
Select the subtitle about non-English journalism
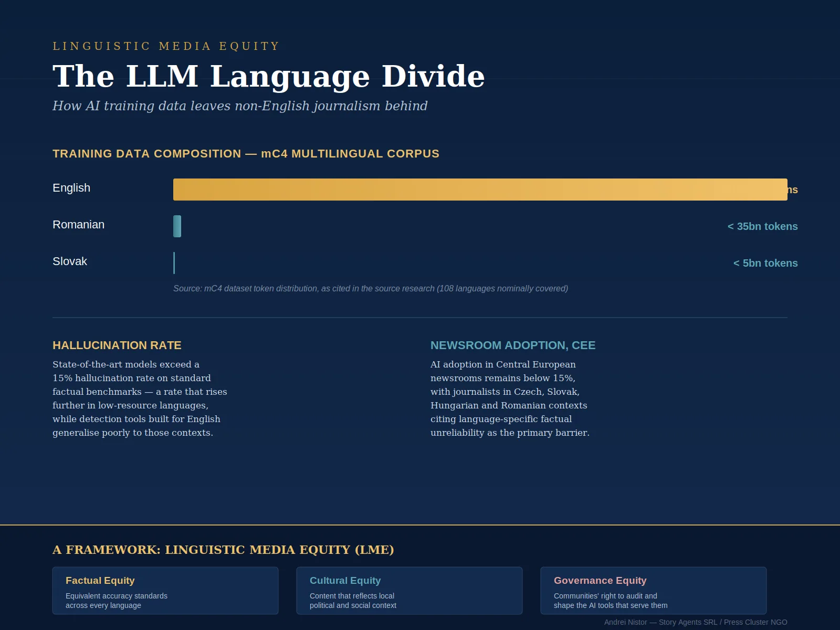240,106
